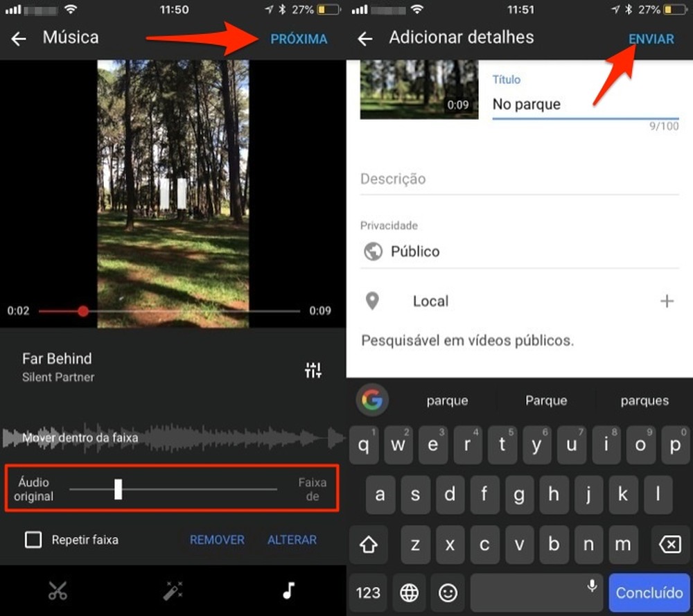Go back from Adicionar detalhes screen
The width and height of the screenshot is (693, 616).
click(365, 39)
